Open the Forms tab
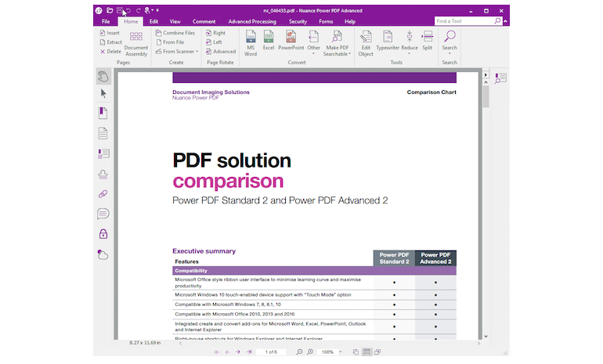 (x=326, y=21)
